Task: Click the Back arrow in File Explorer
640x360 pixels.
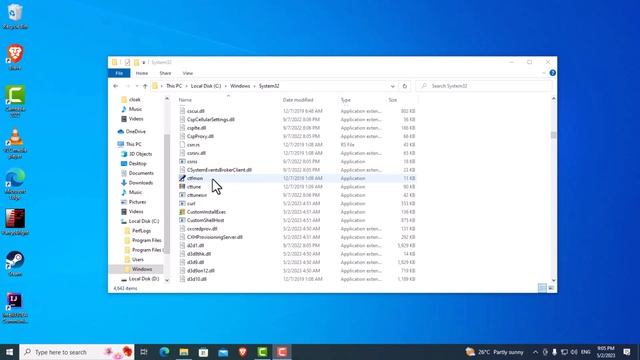Action: (116, 86)
